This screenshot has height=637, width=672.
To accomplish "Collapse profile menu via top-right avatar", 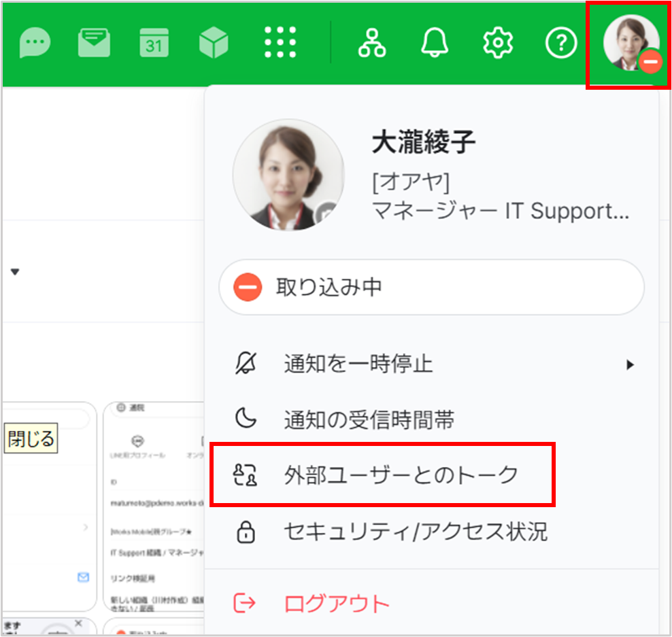I will point(631,44).
